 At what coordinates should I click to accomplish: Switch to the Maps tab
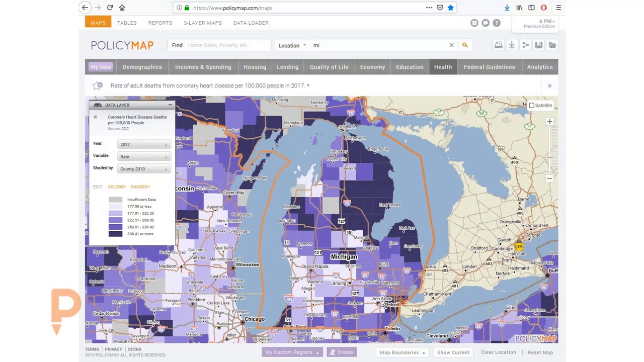pos(98,23)
